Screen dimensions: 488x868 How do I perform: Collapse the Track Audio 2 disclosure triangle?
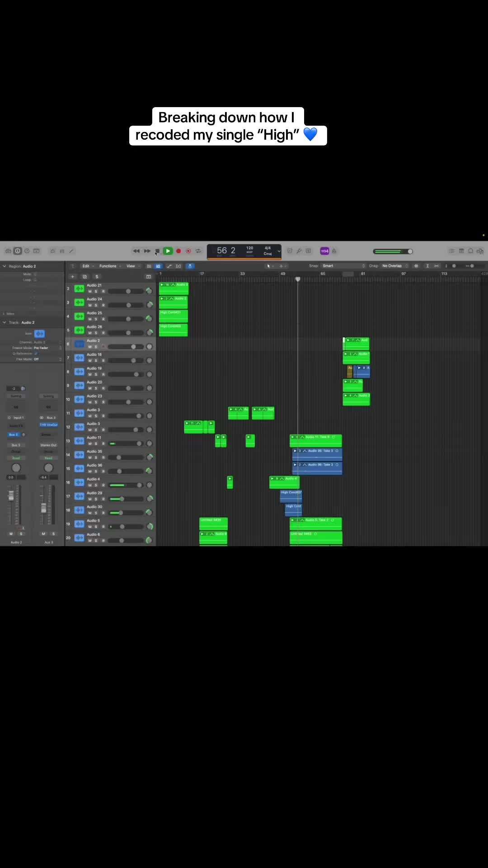coord(5,322)
